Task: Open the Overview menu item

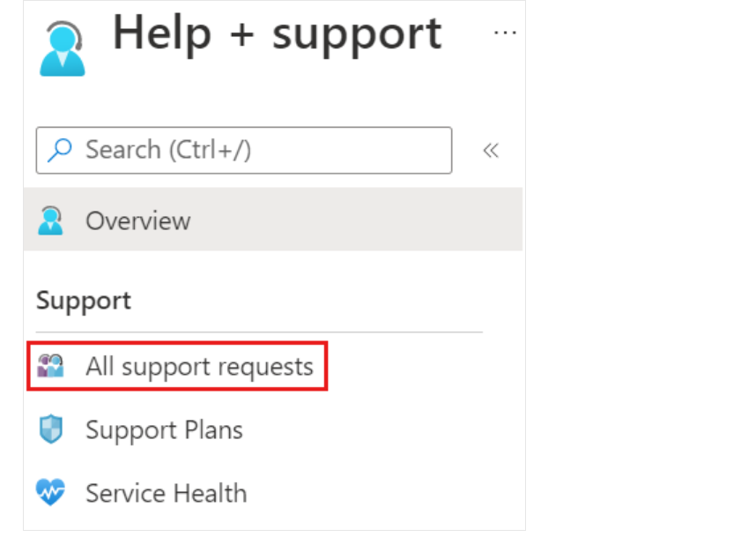Action: coord(273,220)
